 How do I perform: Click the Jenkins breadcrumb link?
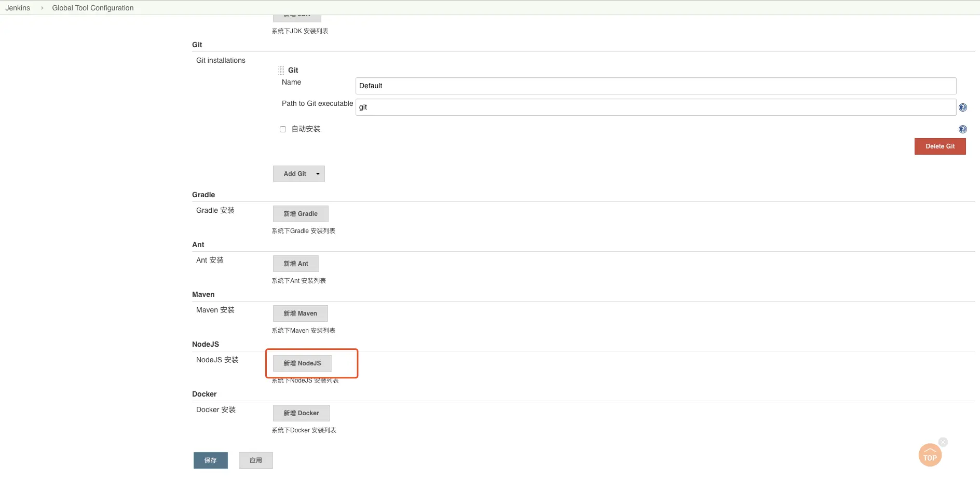click(x=18, y=8)
